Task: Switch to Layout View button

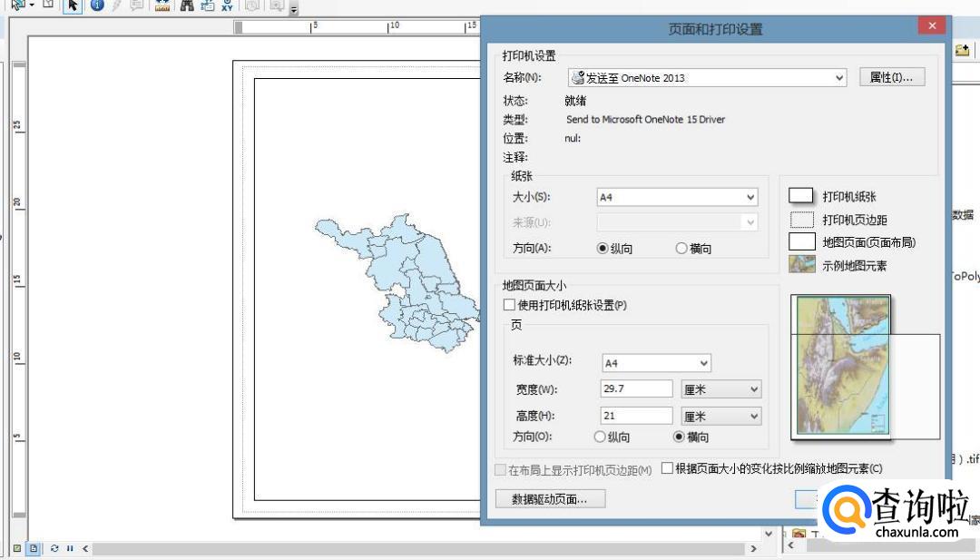Action: coord(34,548)
